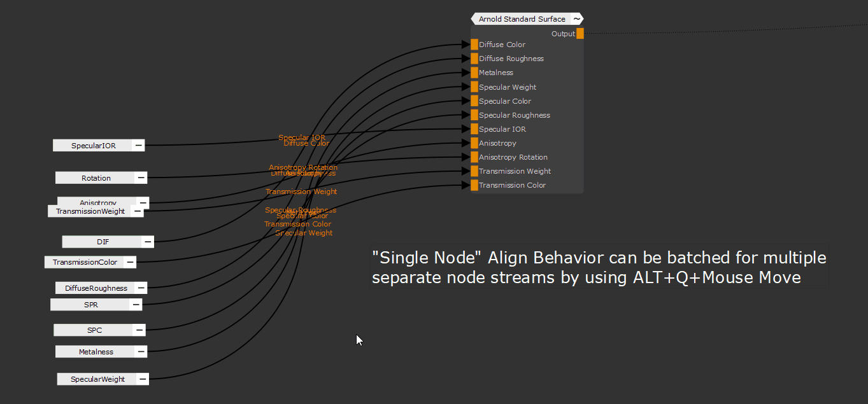The width and height of the screenshot is (868, 404).
Task: Click the Anisotropy Rotation input socket
Action: 474,157
